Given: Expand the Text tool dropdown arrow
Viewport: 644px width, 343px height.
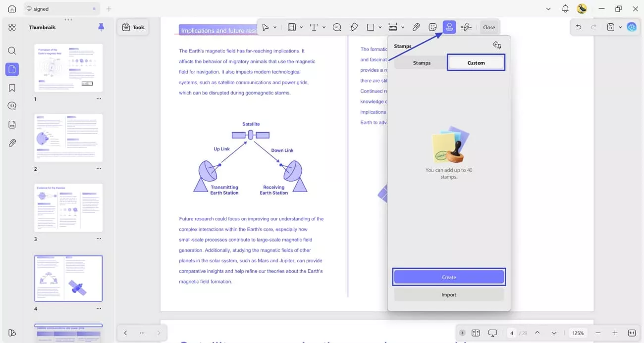Looking at the screenshot, I should [324, 27].
